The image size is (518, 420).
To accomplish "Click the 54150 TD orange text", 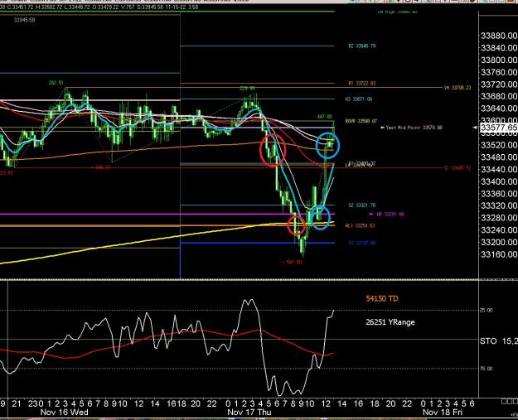I will [382, 298].
